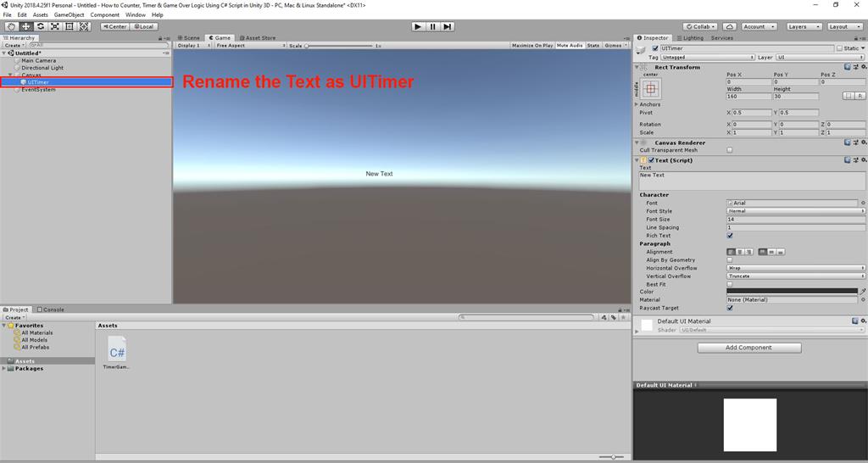The height and width of the screenshot is (463, 868).
Task: Switch to the Services tab
Action: 722,38
